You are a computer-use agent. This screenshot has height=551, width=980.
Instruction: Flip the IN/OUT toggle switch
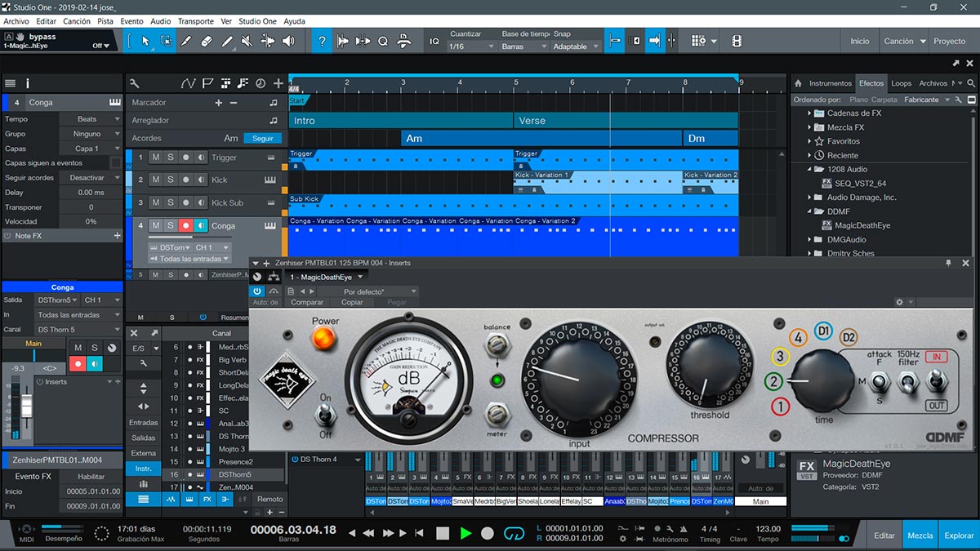[x=936, y=380]
